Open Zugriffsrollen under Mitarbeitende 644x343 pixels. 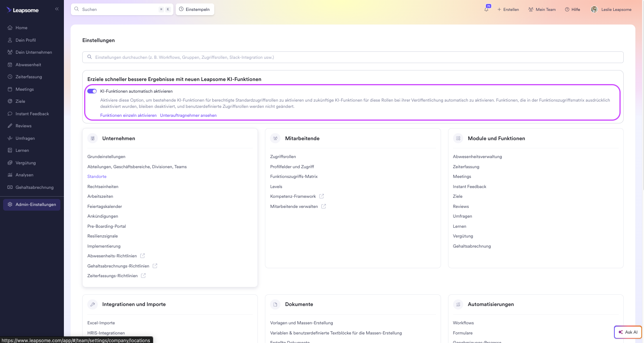(x=283, y=157)
